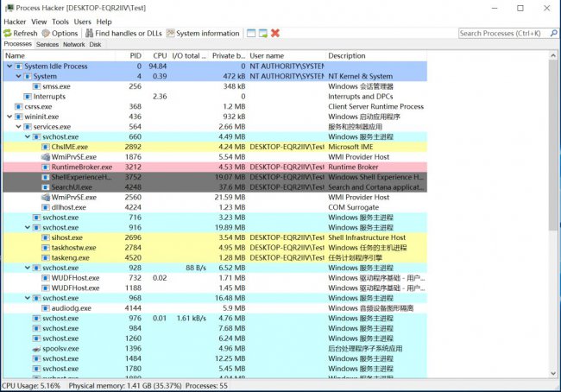
Task: Click the Refresh toolbar button
Action: 21,34
